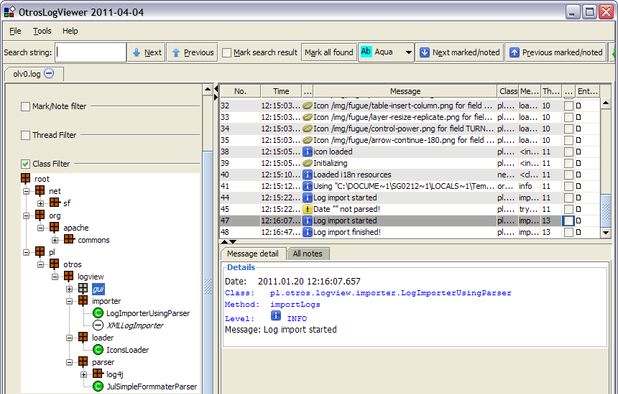Click the log table scroll down arrow
The height and width of the screenshot is (394, 618).
tap(606, 233)
